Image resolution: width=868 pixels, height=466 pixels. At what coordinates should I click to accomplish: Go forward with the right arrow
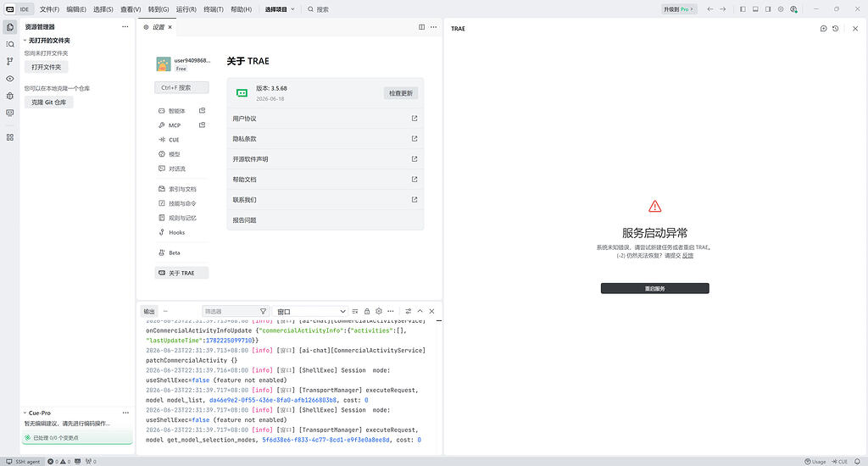[x=723, y=8]
